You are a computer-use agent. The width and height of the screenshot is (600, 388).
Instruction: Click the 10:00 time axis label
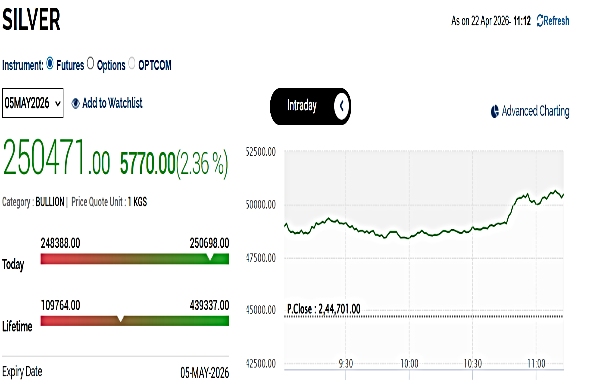pos(409,364)
